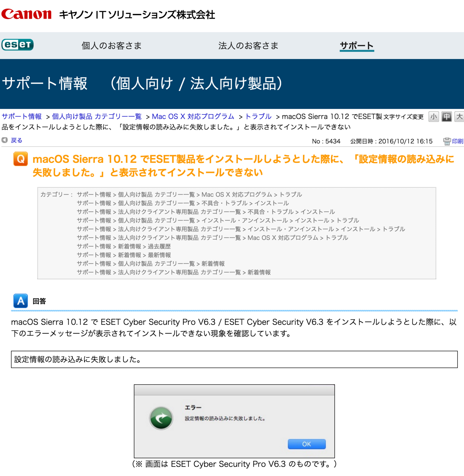Click category row ending 最新情報
Viewport: 464px width, 476px height.
pyautogui.click(x=124, y=255)
